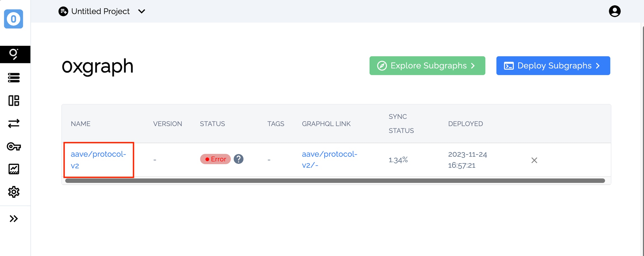Click the Deploy Subgraphs button
This screenshot has width=644, height=256.
[x=553, y=66]
